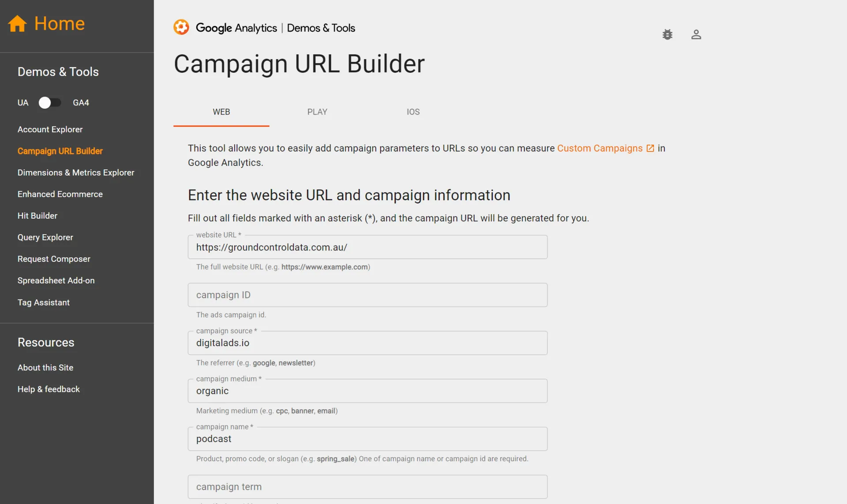Go to Dimensions & Metrics Explorer

[76, 173]
